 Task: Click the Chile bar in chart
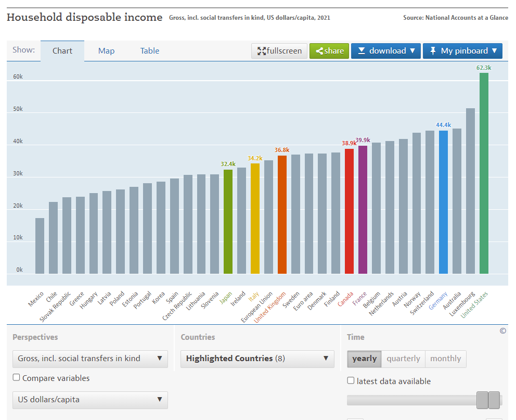coord(53,238)
